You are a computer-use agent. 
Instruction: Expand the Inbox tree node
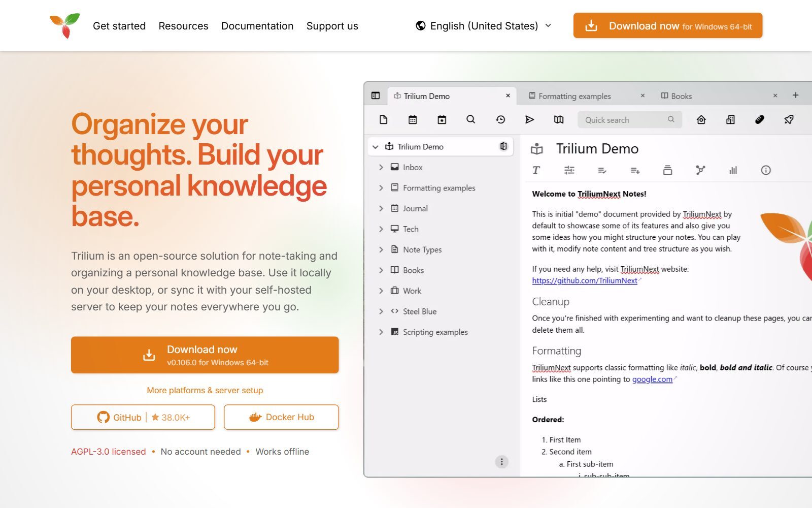click(x=381, y=167)
